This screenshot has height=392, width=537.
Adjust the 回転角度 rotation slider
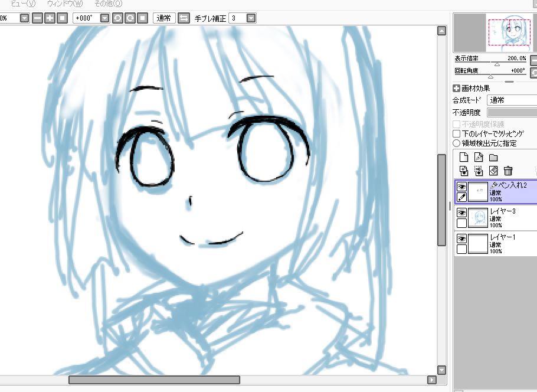[x=491, y=76]
